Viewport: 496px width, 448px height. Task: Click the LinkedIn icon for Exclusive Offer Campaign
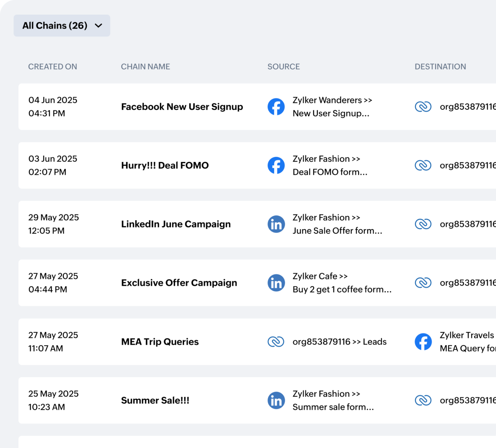[x=276, y=282]
